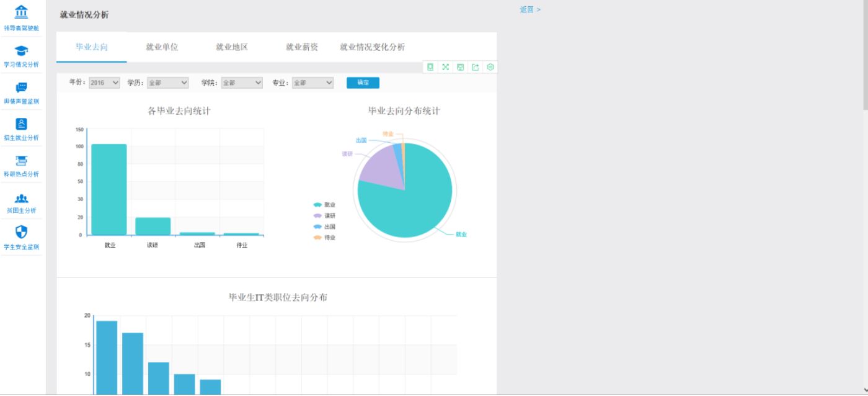Click the 就业 axis label under bar chart
The image size is (868, 396).
pos(110,245)
